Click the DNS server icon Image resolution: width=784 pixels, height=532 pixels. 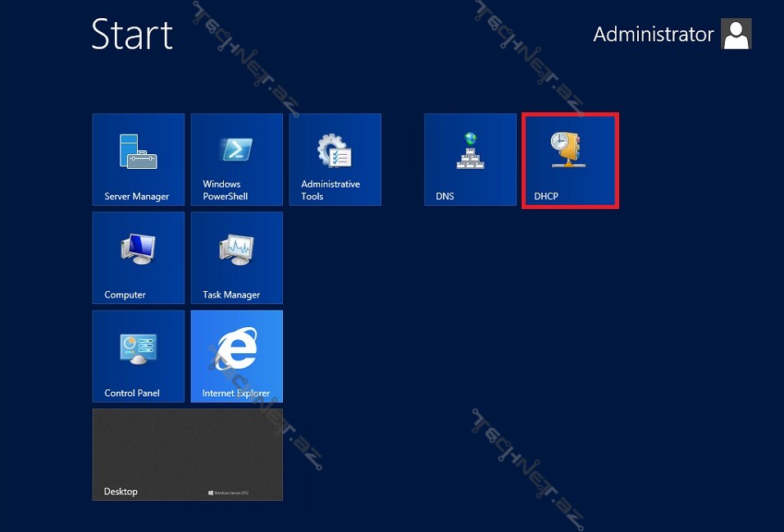pos(470,151)
